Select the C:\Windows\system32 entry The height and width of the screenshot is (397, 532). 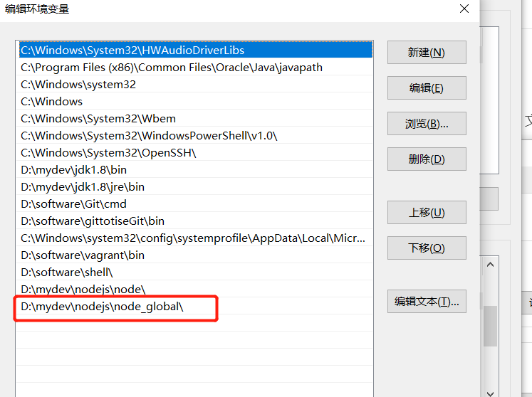194,84
